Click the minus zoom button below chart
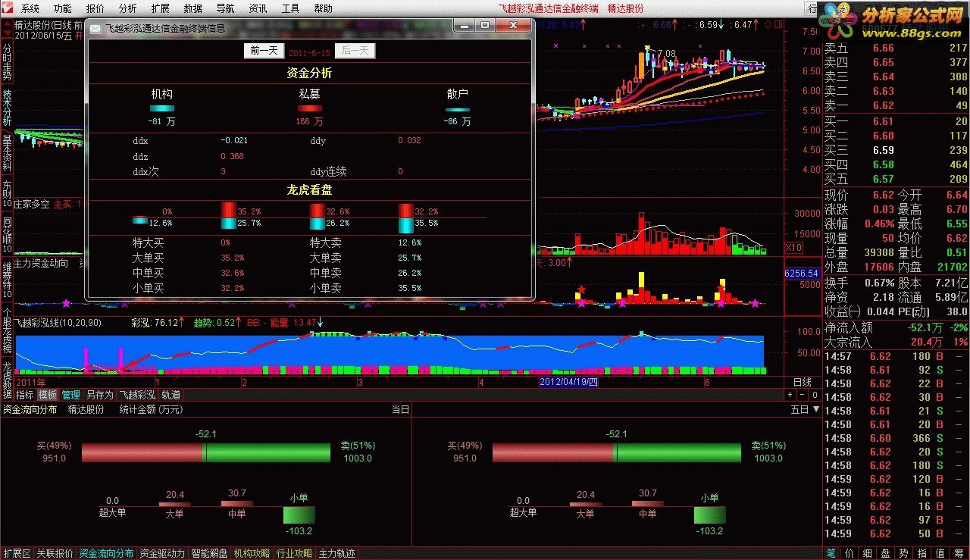 pyautogui.click(x=803, y=395)
